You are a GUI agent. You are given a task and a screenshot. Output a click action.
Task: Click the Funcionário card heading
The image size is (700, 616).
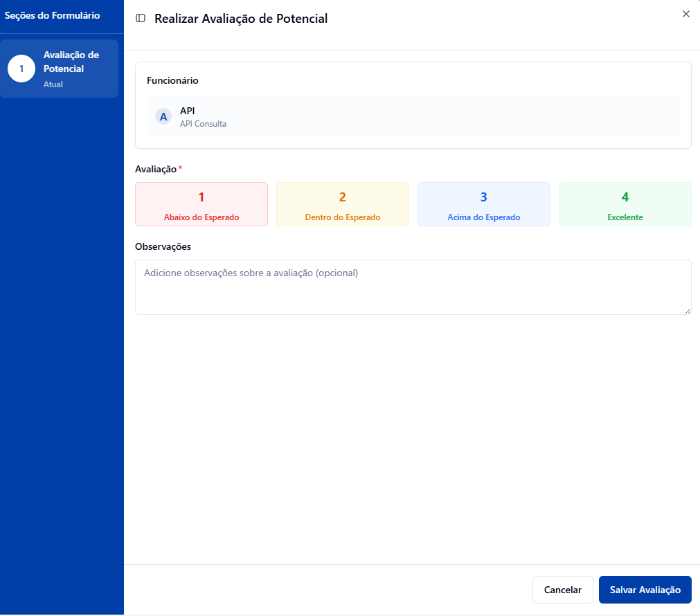[172, 80]
